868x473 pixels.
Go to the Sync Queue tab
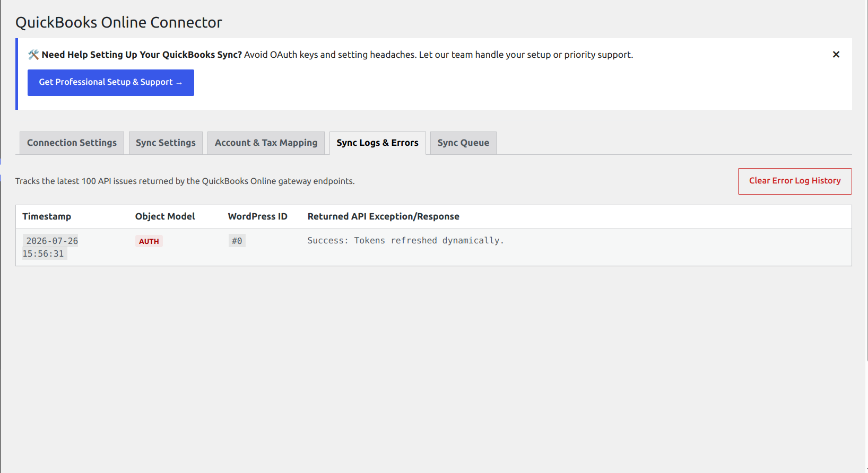pyautogui.click(x=463, y=143)
